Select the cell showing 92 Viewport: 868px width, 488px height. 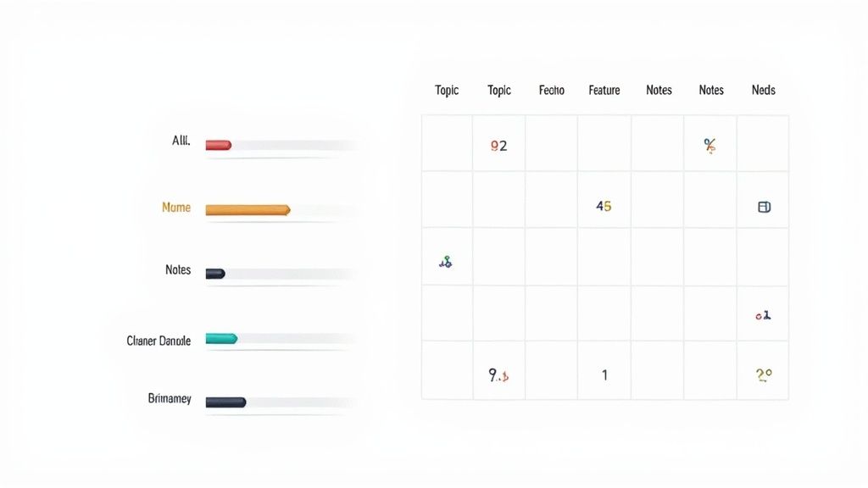click(498, 146)
